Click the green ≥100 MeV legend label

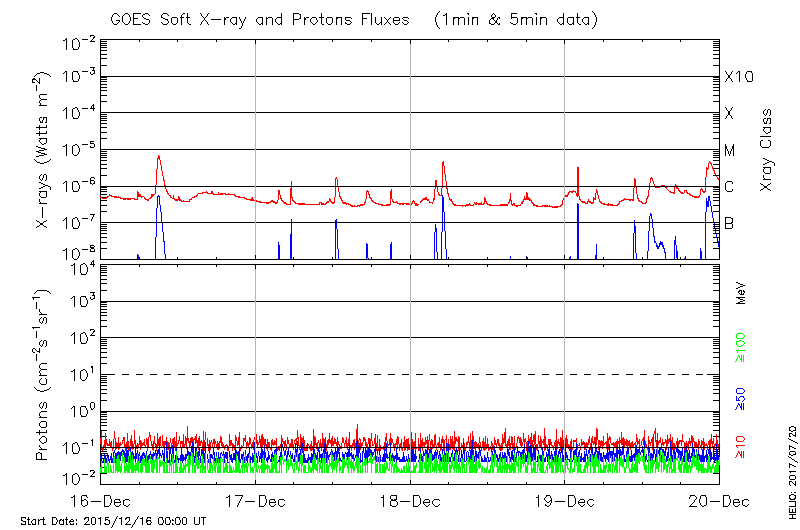click(742, 349)
